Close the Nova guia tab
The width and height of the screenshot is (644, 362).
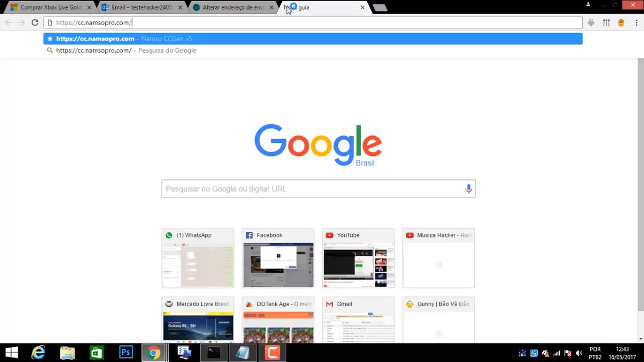(362, 8)
